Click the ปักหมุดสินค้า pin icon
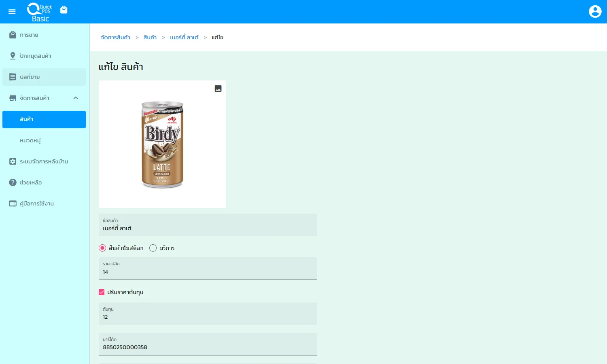This screenshot has width=607, height=364. (x=13, y=56)
